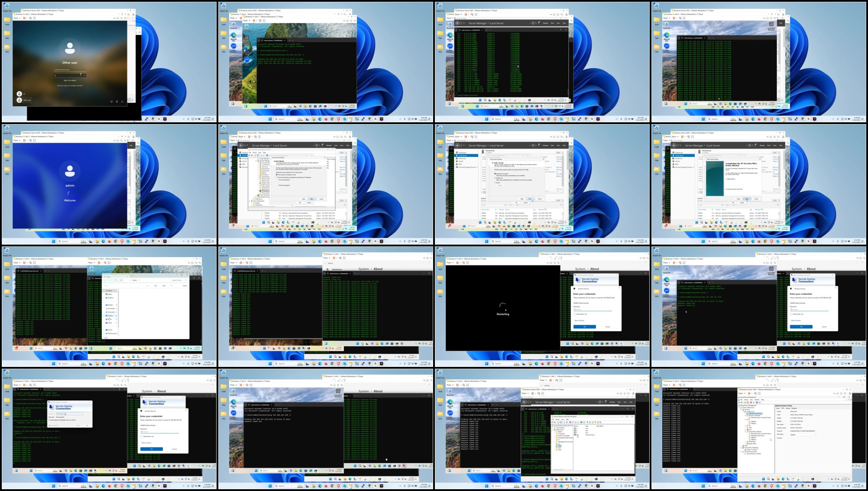Open Server Manager View menu in Tunnel Endpoint frame
The image size is (868, 491).
tap(341, 145)
